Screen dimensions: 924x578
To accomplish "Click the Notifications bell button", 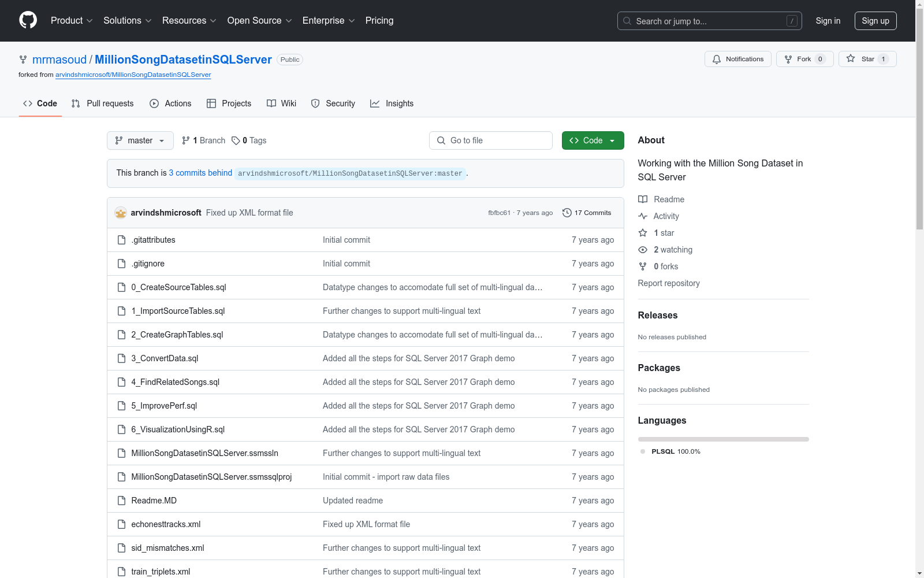I will click(737, 59).
